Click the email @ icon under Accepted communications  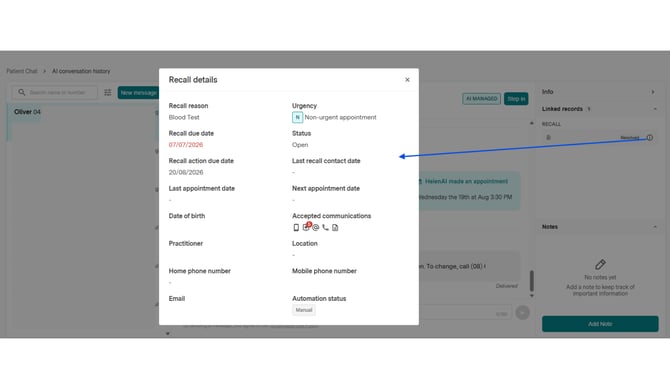316,228
